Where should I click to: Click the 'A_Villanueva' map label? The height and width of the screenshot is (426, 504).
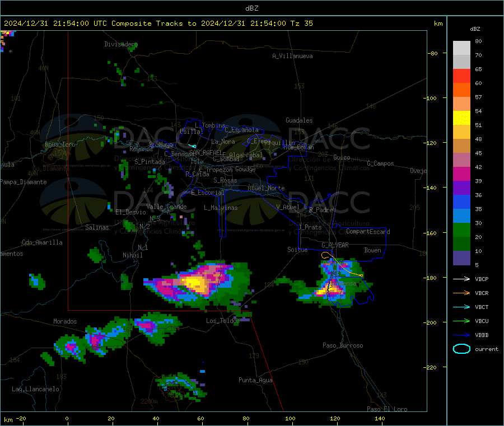[292, 56]
